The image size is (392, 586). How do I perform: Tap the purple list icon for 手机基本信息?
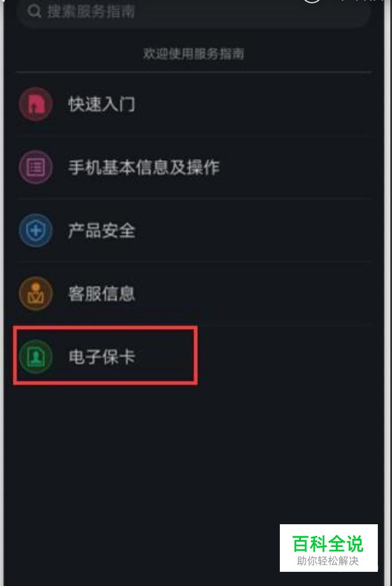36,167
